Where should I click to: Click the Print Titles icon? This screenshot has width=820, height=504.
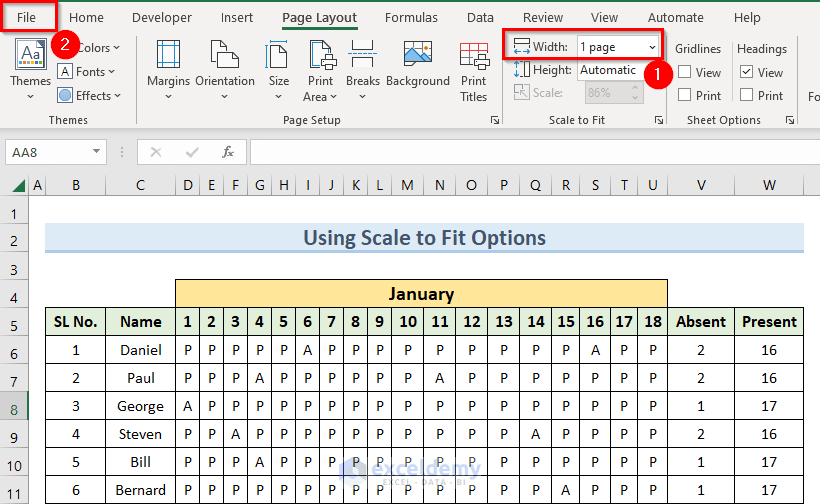474,56
